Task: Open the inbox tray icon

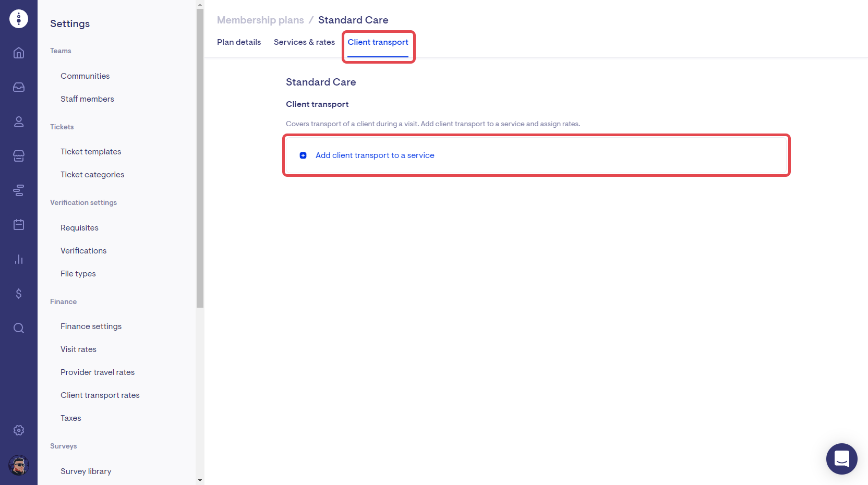Action: pyautogui.click(x=19, y=87)
